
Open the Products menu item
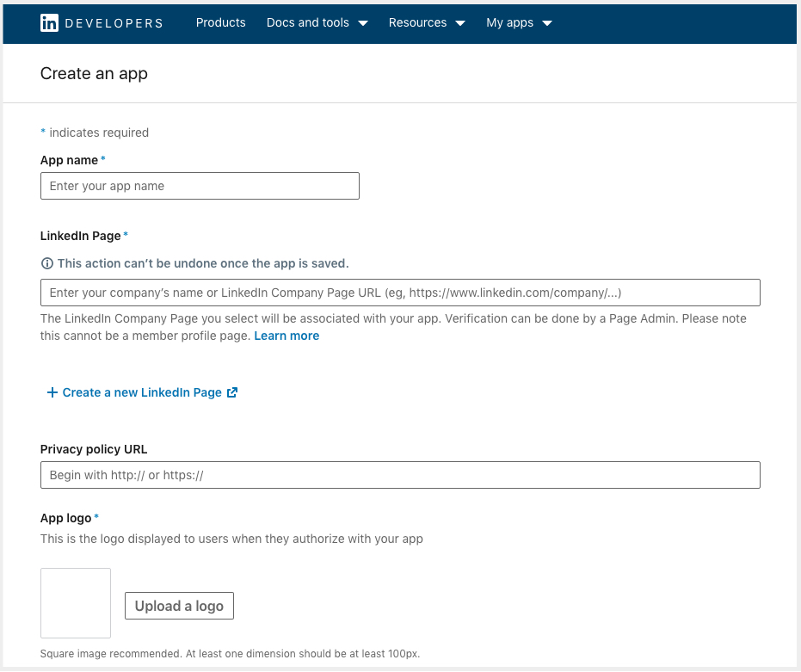220,22
